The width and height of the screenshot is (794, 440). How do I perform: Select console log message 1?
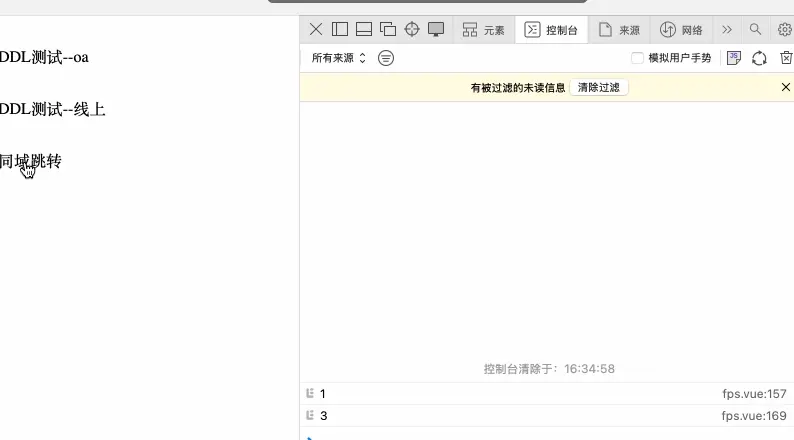(547, 394)
